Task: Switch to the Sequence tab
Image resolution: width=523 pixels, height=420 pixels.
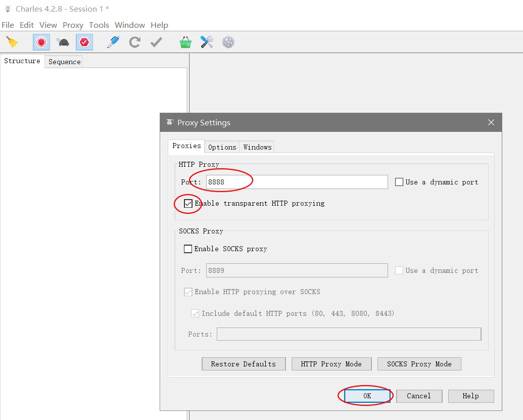Action: [64, 62]
